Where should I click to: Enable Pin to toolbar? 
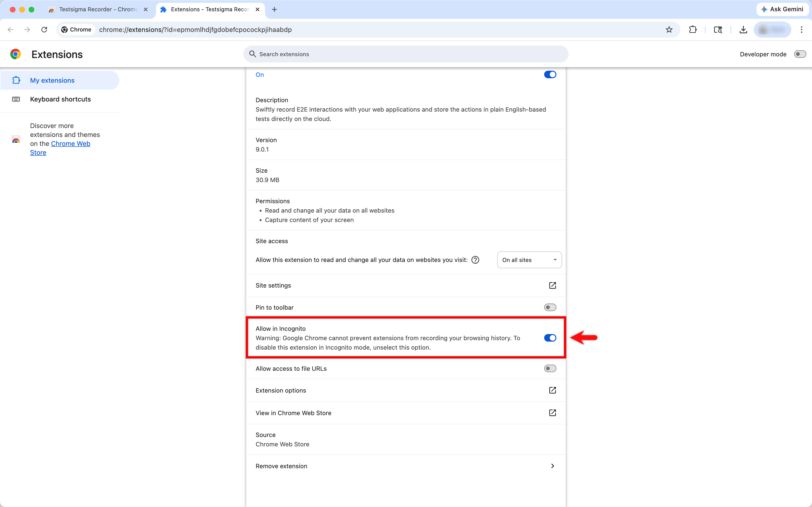point(550,308)
